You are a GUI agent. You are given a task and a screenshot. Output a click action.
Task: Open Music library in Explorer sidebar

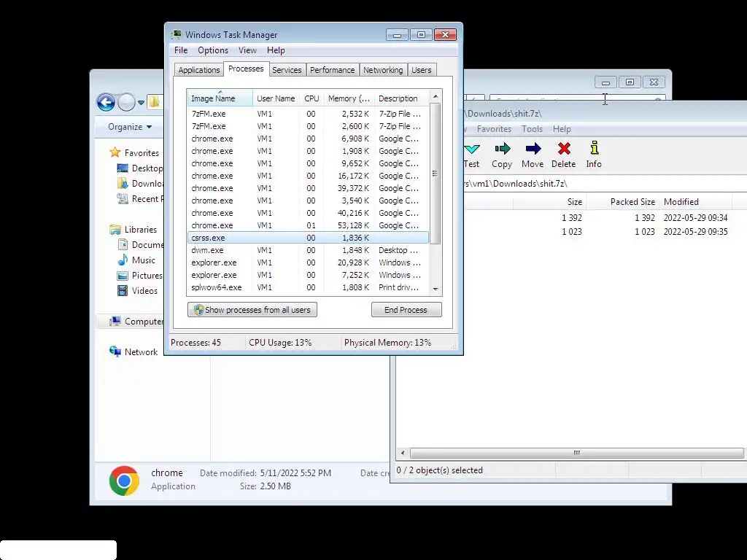[x=136, y=260]
